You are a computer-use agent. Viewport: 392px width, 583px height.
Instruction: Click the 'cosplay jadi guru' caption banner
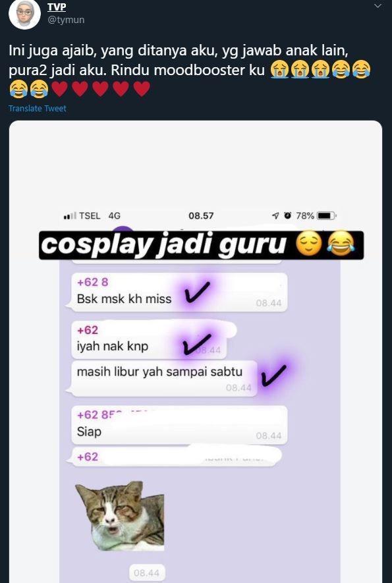tap(201, 246)
